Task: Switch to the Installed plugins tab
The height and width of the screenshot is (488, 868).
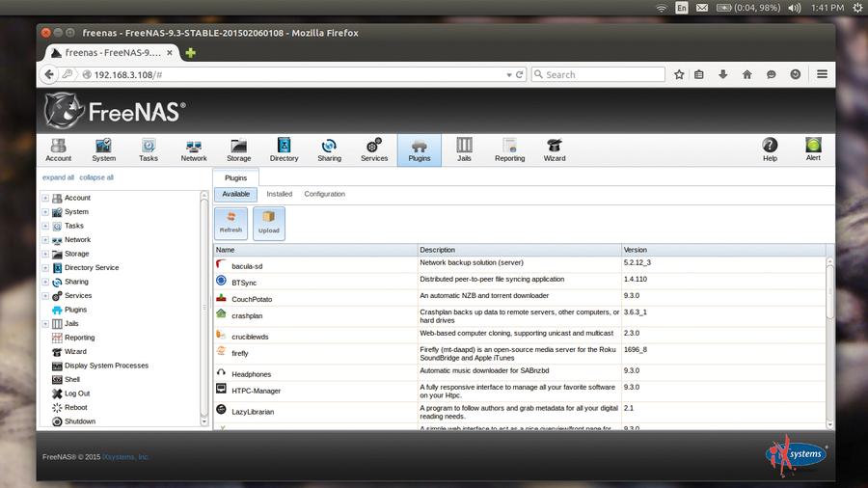Action: click(279, 194)
